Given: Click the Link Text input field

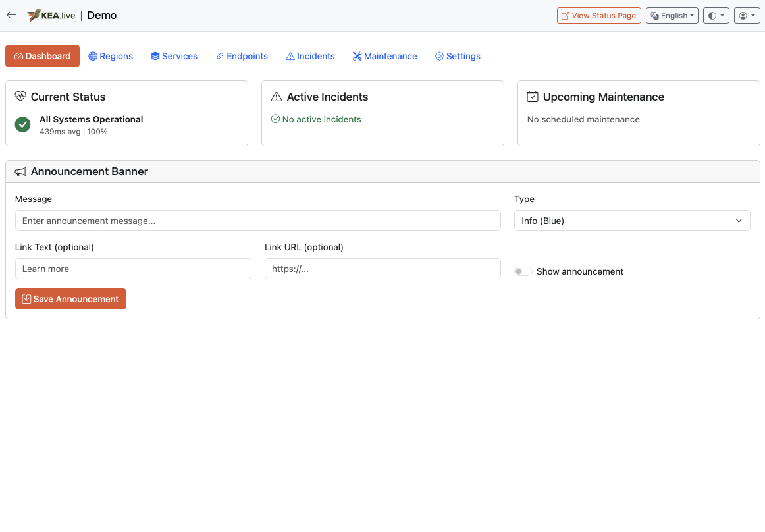Looking at the screenshot, I should [133, 269].
